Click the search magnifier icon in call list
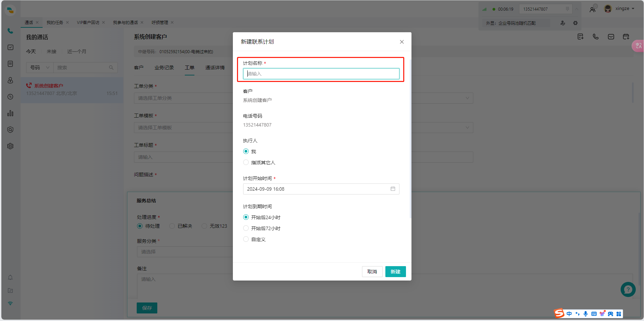The image size is (644, 321). 111,68
